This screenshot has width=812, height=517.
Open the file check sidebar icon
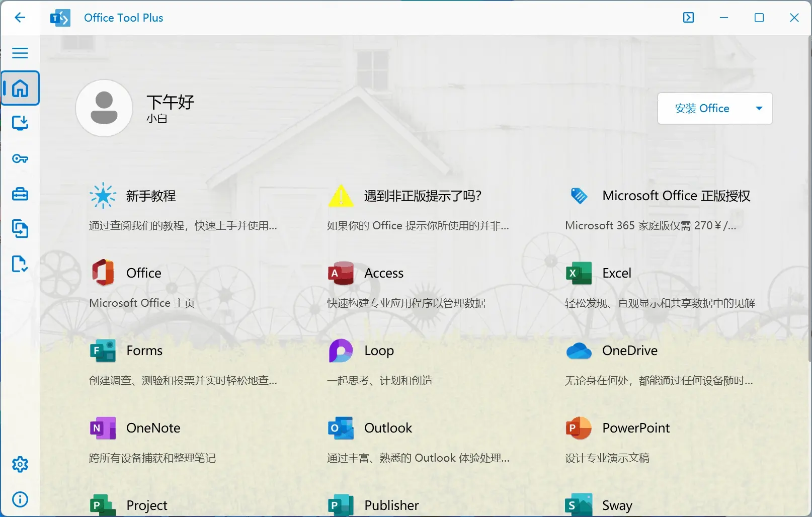click(20, 264)
